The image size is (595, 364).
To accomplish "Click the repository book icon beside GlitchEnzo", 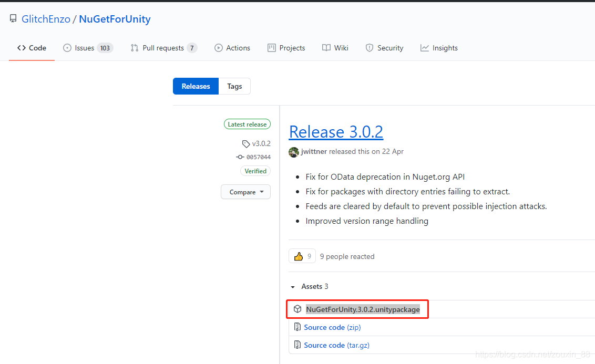I will [13, 18].
